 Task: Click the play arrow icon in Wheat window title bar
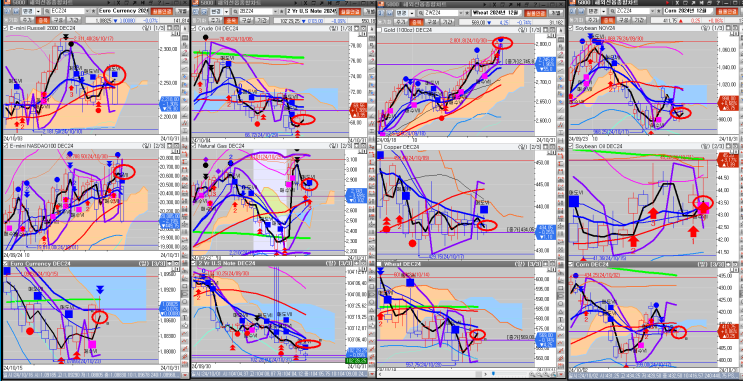click(485, 5)
